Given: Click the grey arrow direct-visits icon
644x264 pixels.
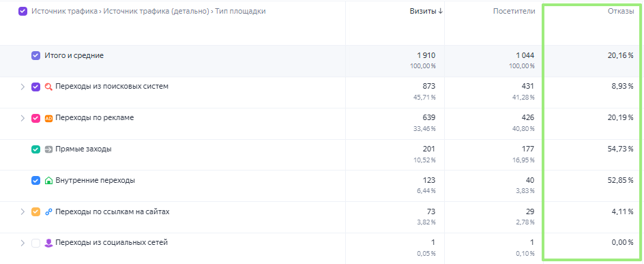Looking at the screenshot, I should click(48, 149).
